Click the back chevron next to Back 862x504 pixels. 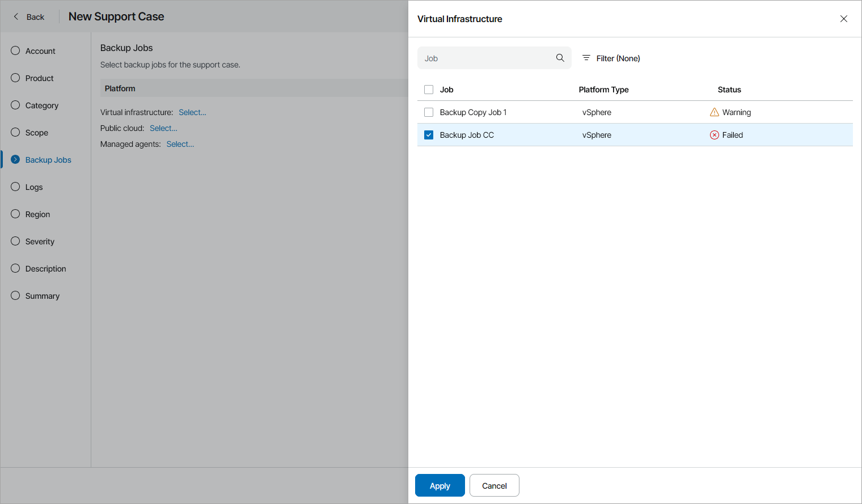pyautogui.click(x=14, y=16)
